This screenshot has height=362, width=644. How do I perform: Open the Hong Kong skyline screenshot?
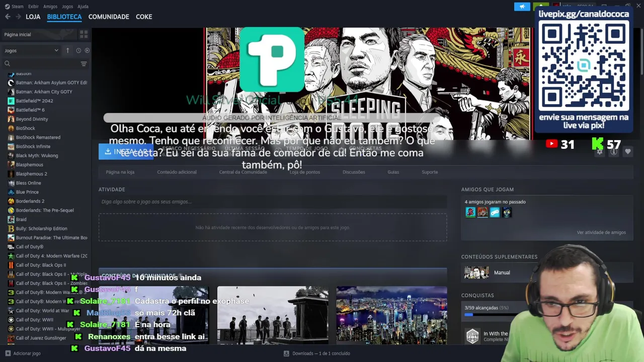tap(391, 315)
